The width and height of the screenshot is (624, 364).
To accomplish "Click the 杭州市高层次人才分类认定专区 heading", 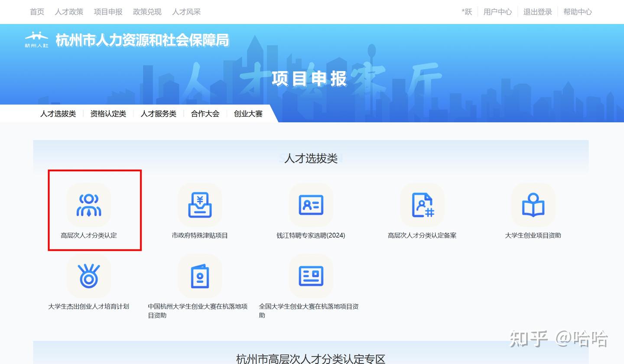I will (311, 359).
